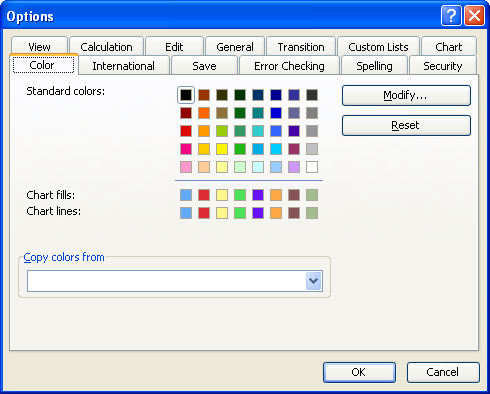490x394 pixels.
Task: Choose the purple Chart fills swatch
Action: tap(258, 195)
